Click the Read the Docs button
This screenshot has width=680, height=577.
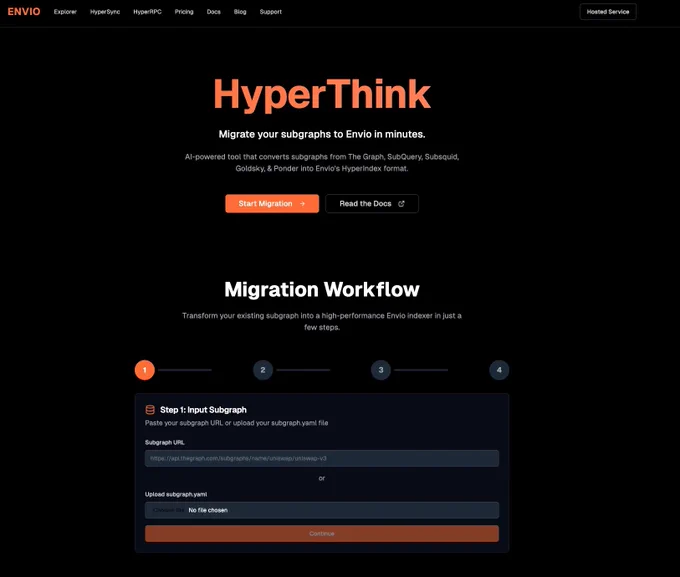point(372,203)
